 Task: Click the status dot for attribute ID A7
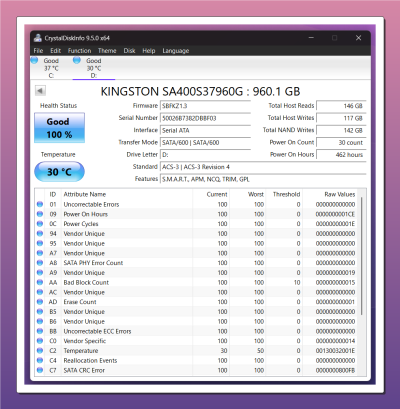[40, 253]
